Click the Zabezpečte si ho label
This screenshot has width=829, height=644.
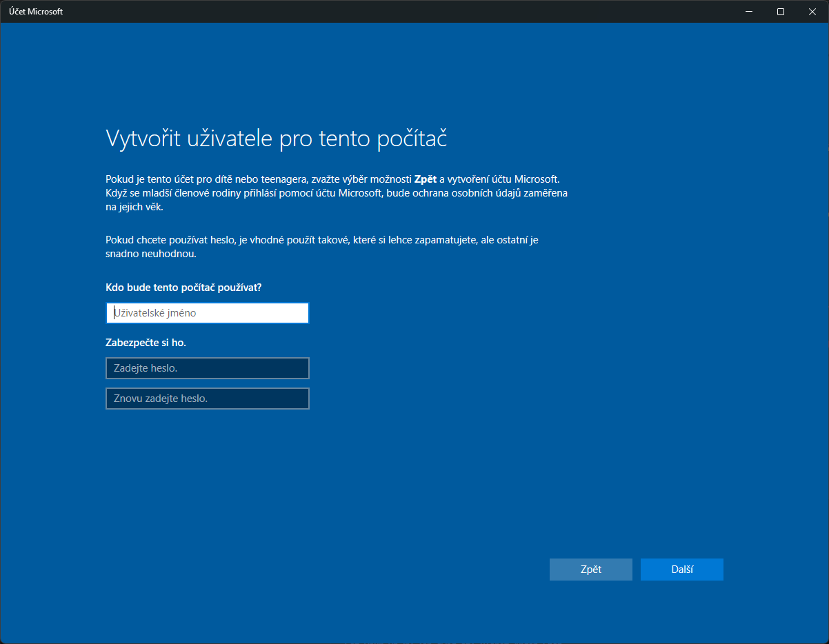point(146,342)
